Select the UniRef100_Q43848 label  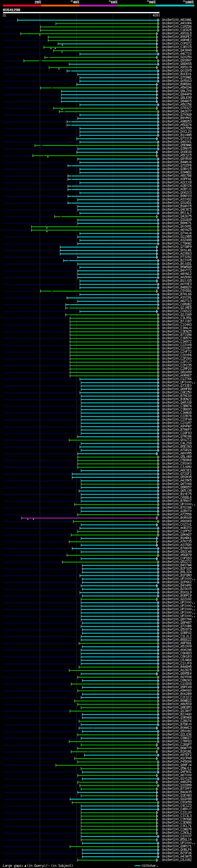tap(177, 50)
